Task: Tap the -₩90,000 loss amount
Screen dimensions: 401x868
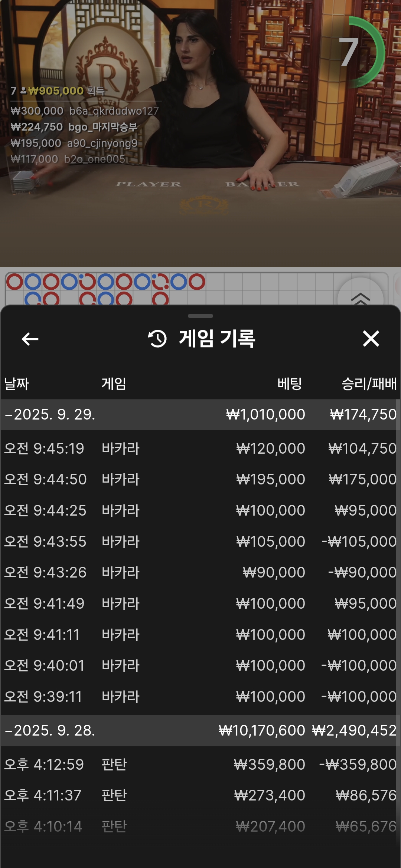Action: tap(362, 572)
